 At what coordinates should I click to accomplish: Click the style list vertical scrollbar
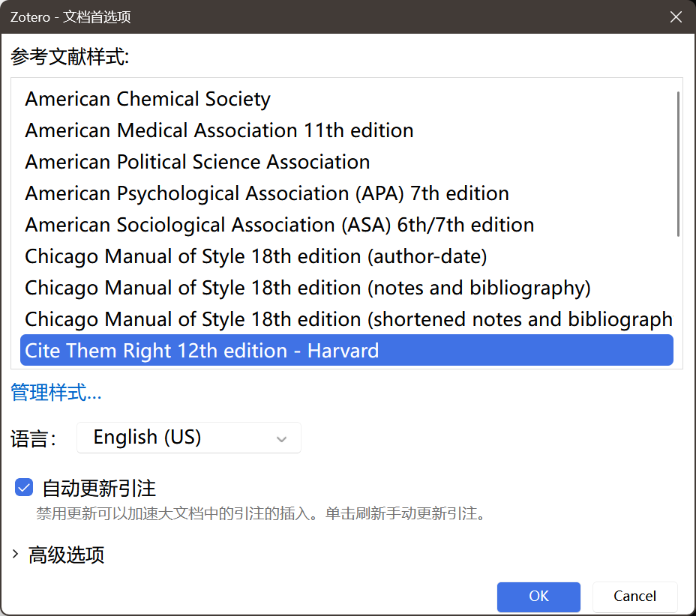coord(678,165)
